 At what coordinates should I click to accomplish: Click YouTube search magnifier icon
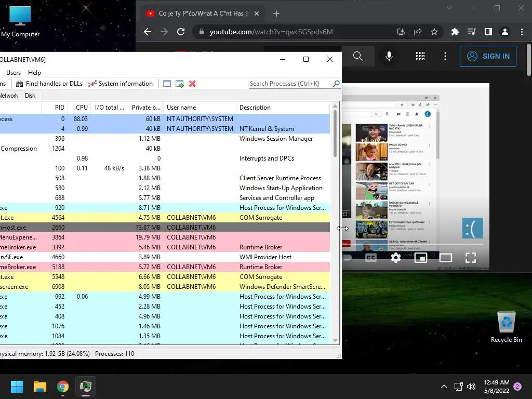pos(358,56)
